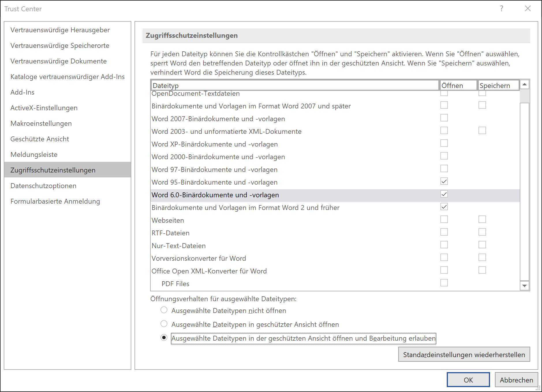Screen dimensions: 542x392
Task: Enable Speichern for Webseiten
Action: point(482,219)
